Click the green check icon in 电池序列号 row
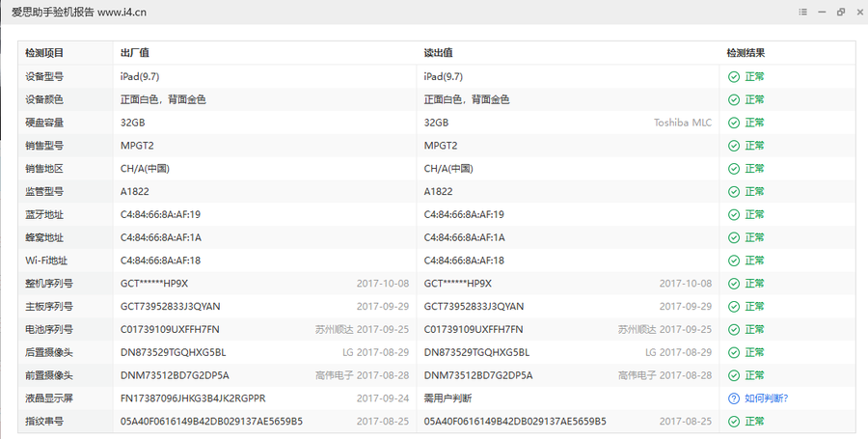 click(734, 329)
